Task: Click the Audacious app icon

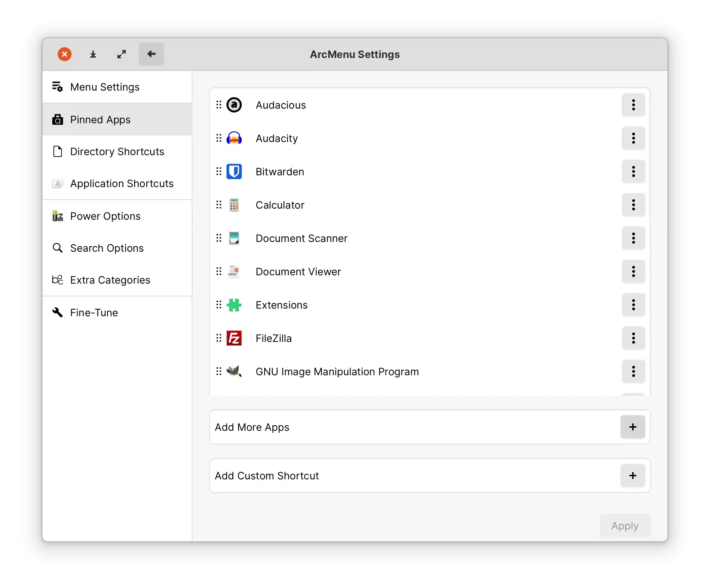Action: pyautogui.click(x=234, y=105)
